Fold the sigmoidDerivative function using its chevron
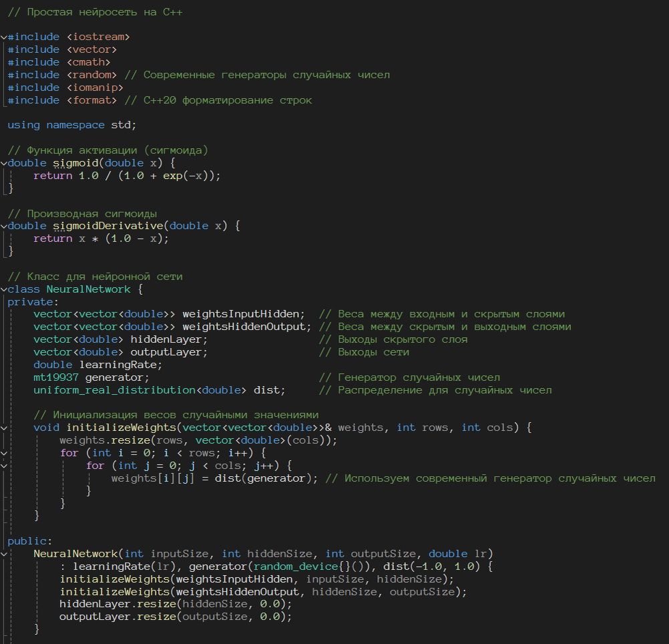The width and height of the screenshot is (669, 644). pos(4,226)
